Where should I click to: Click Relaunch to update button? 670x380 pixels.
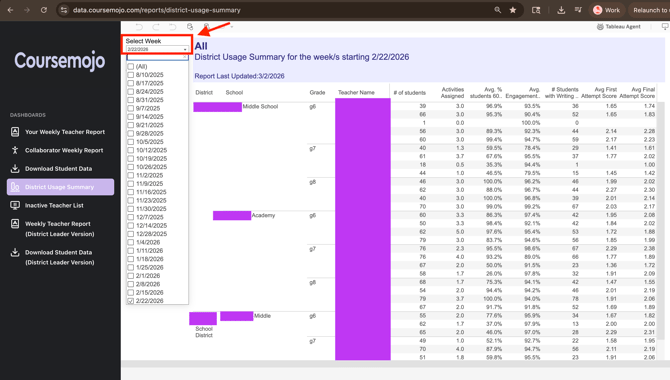tap(649, 10)
